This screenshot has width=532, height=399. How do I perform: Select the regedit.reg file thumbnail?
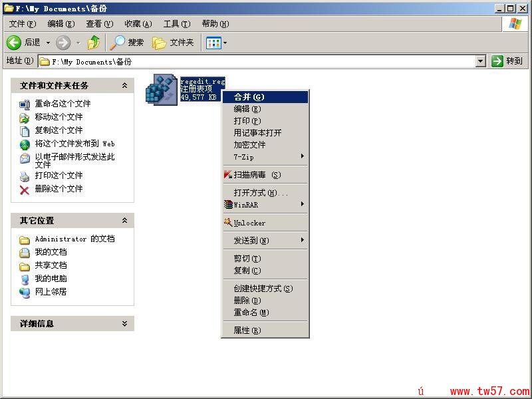click(x=162, y=90)
